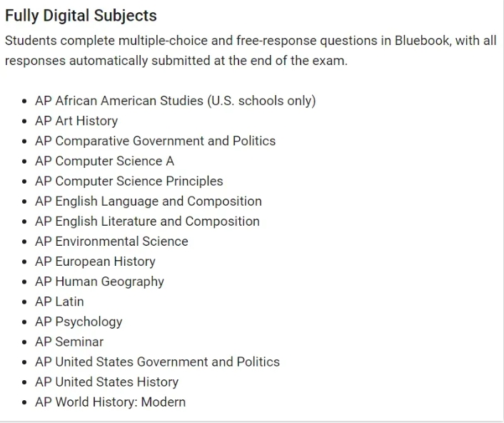Select the AP Latin entry
This screenshot has height=423, width=504.
[x=59, y=302]
